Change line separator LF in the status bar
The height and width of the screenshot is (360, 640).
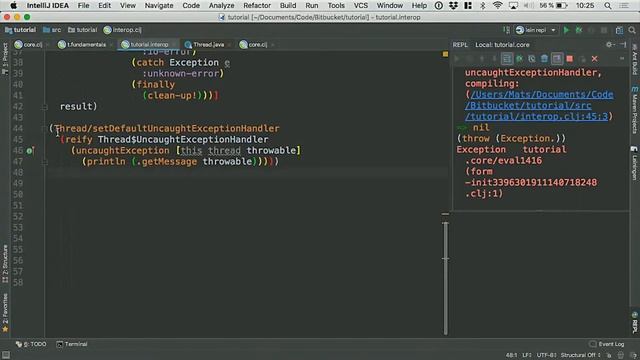pos(527,355)
